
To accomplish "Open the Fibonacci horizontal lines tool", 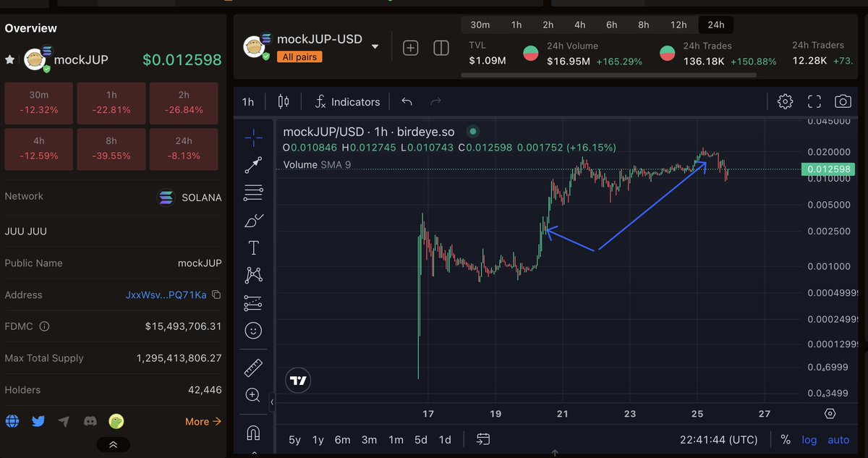I will click(x=253, y=192).
